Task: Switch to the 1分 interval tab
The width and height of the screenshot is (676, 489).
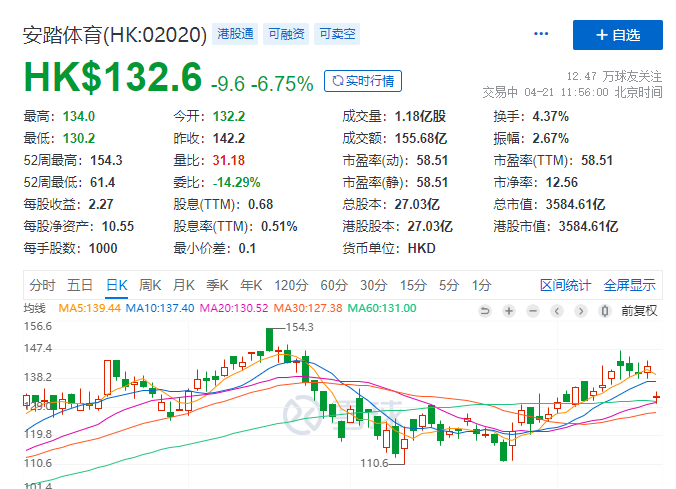Action: 482,285
